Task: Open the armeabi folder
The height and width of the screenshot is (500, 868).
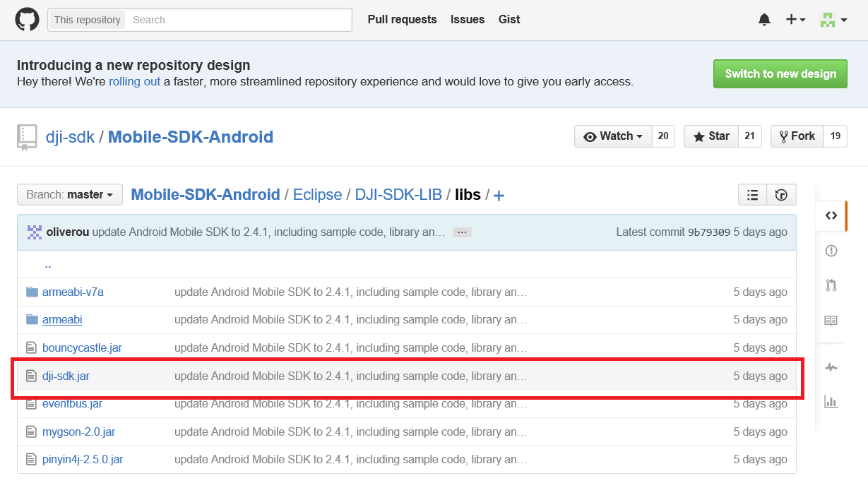Action: 62,320
